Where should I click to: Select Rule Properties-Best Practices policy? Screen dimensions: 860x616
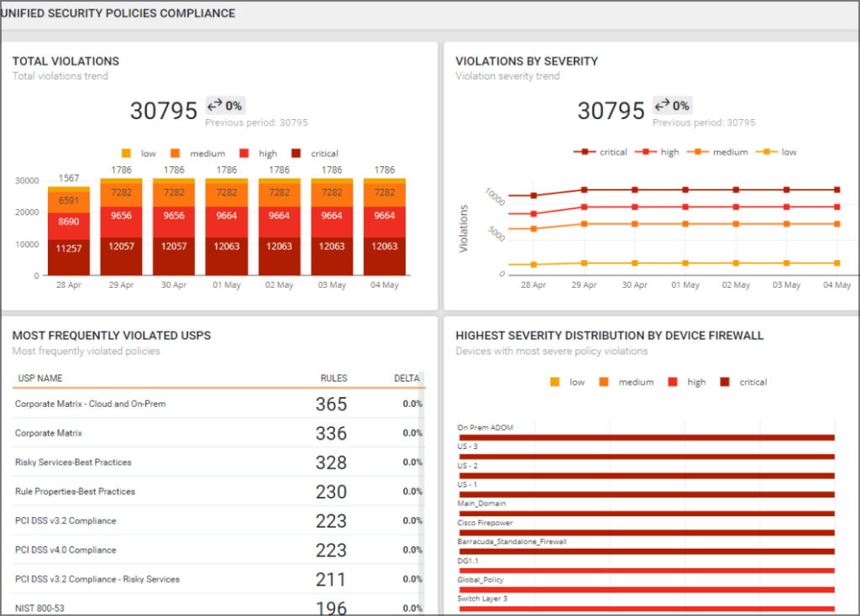[218, 492]
